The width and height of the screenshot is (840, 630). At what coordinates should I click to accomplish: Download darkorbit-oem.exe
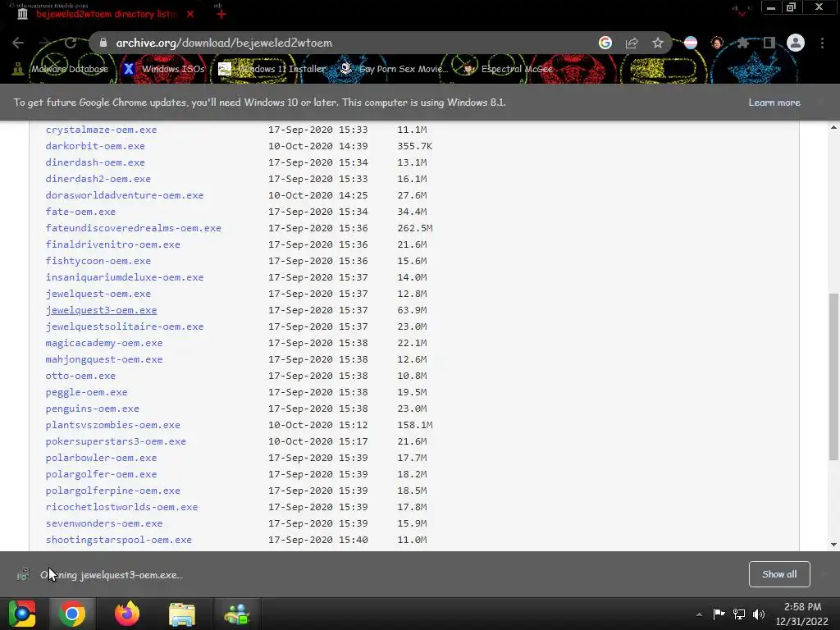coord(95,146)
